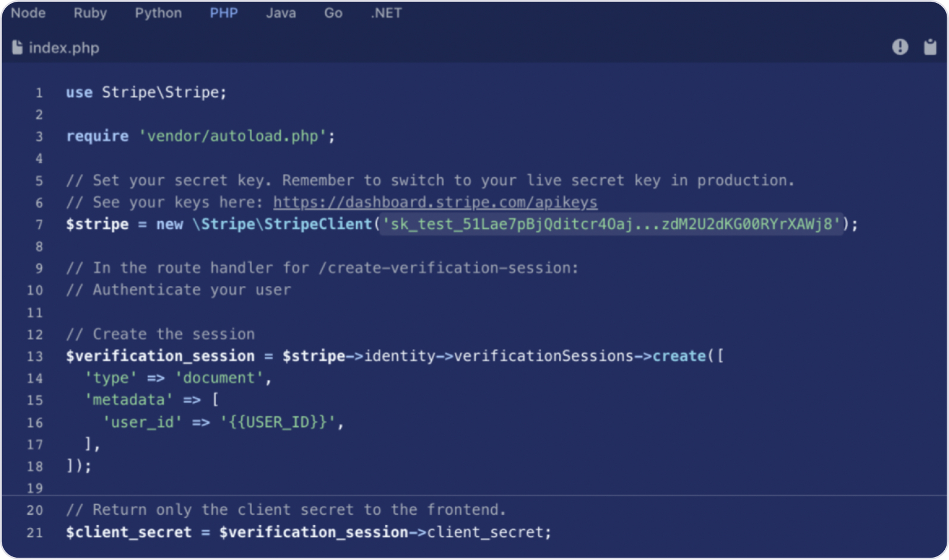Switch to the Node tab
This screenshot has width=949, height=560.
point(28,13)
